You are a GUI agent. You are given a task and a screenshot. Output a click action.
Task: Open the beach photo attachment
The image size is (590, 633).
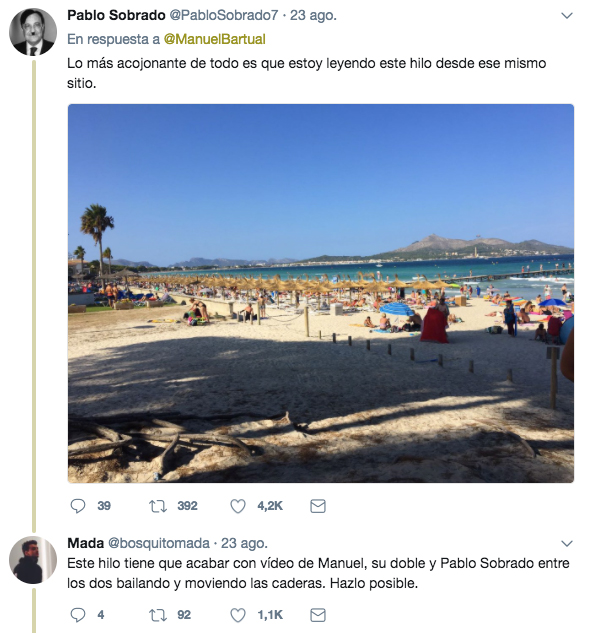[321, 293]
